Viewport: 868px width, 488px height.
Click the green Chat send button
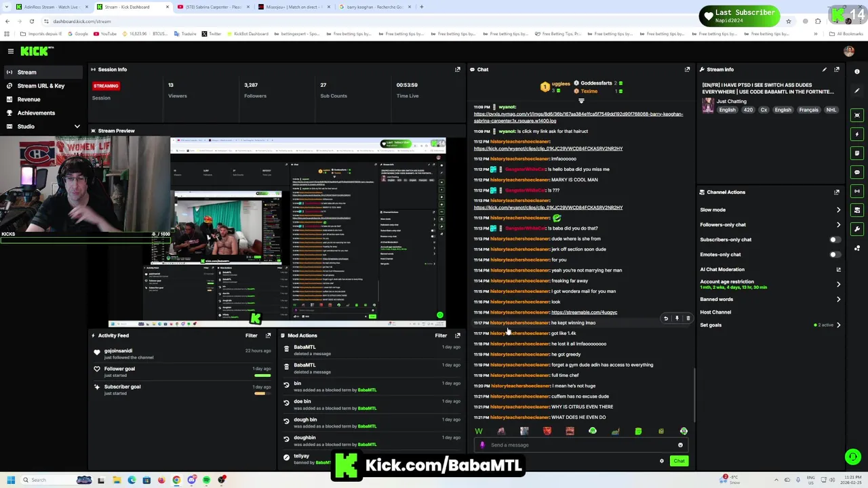pyautogui.click(x=679, y=461)
